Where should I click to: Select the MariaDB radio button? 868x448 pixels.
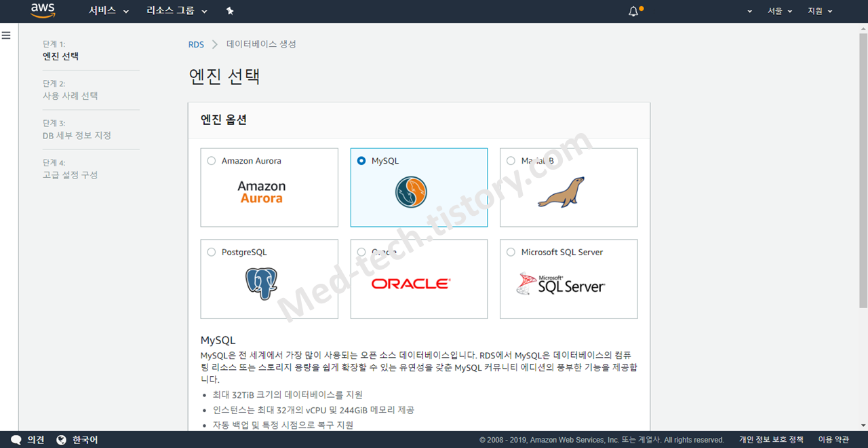click(x=511, y=161)
